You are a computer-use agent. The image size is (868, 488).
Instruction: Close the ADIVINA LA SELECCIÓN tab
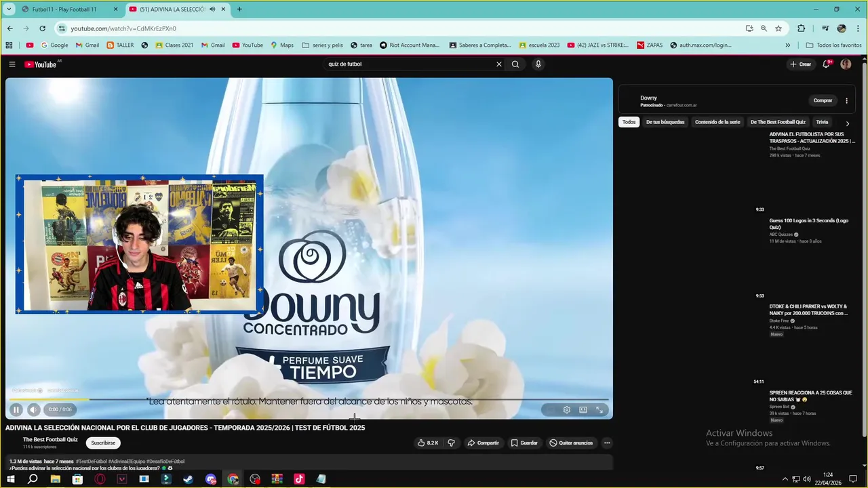(223, 9)
